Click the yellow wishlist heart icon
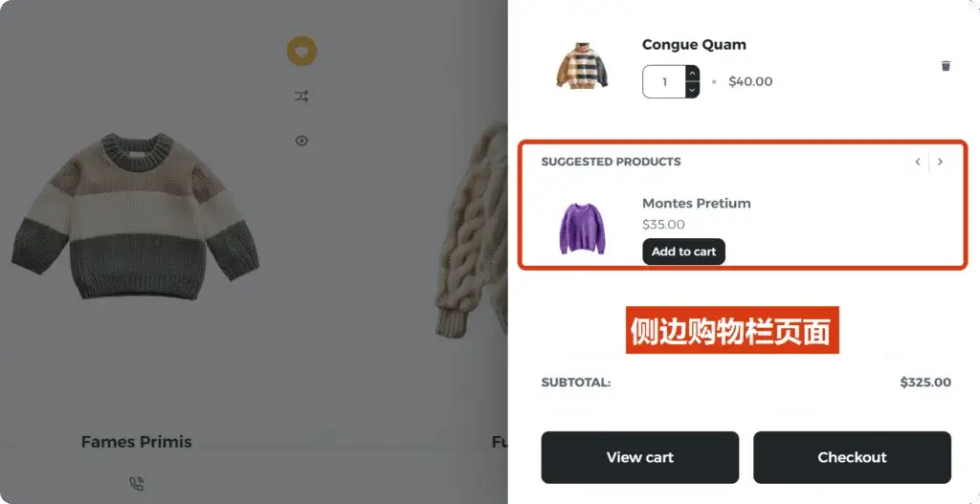Viewport: 980px width, 504px height. (x=301, y=52)
